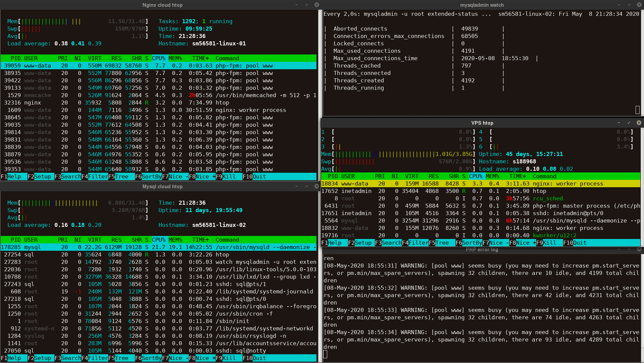
Task: Maximize the Mysql cloud htop window
Action: [x=306, y=186]
